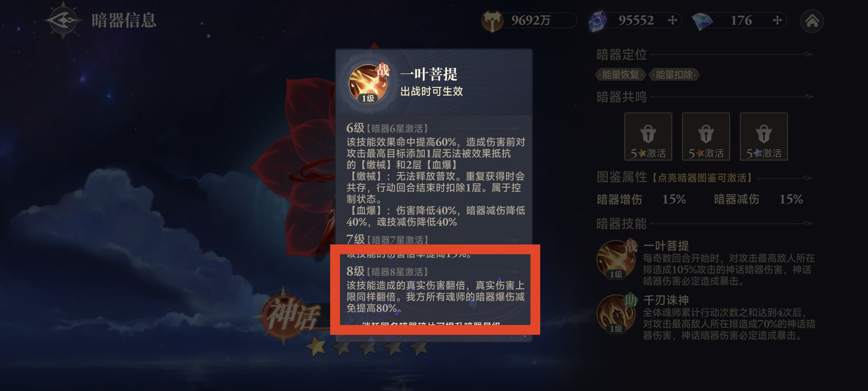Click the 能量扣除 tag
Image resolution: width=868 pixels, height=391 pixels.
tap(674, 75)
